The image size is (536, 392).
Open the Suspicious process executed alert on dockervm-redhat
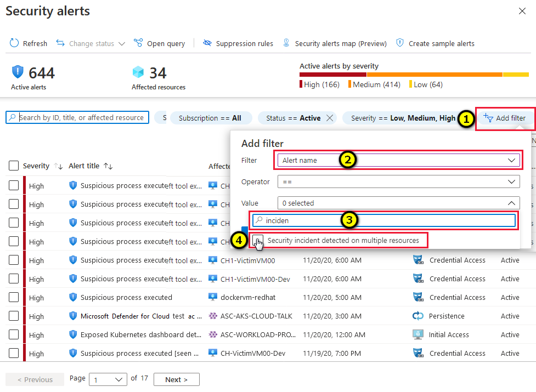tap(126, 297)
